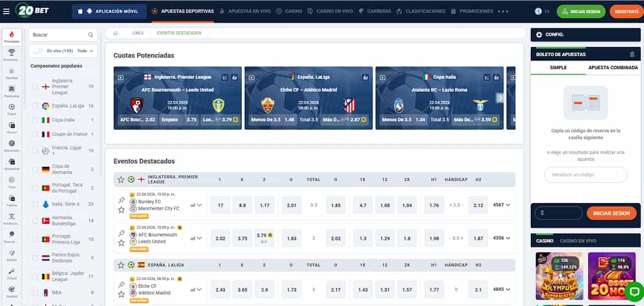This screenshot has height=306, width=644.
Task: Check Italia Serie A checkbox
Action: click(x=35, y=204)
